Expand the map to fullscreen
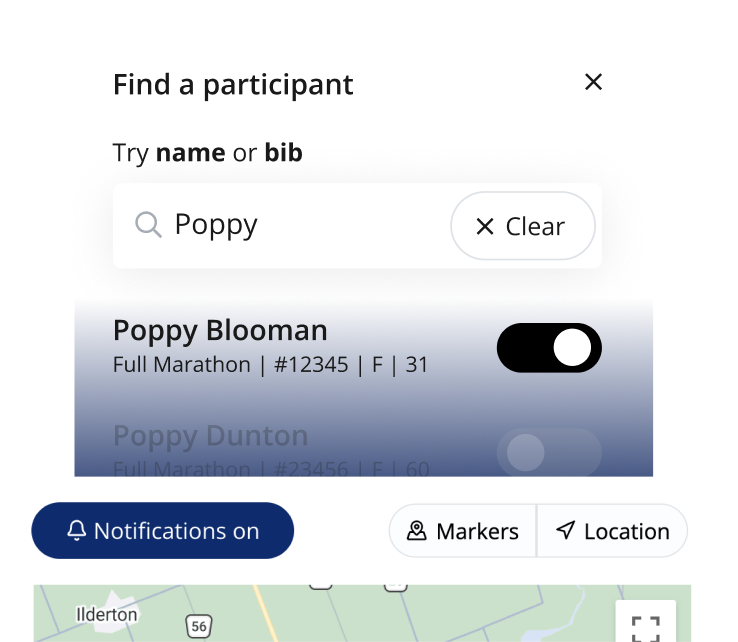 coord(646,626)
